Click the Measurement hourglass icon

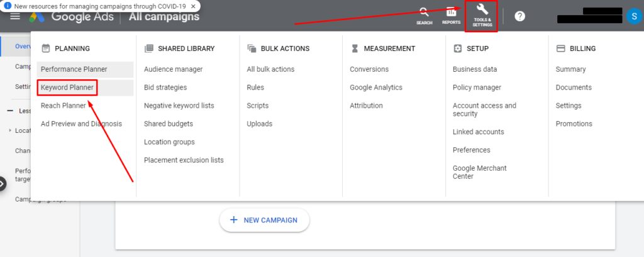(x=355, y=49)
